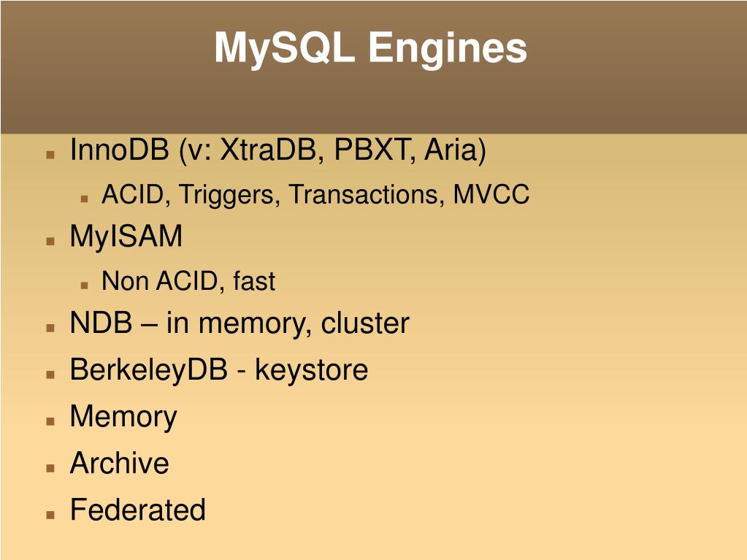Select the MyISAM bullet text
This screenshot has height=560, width=747.
click(126, 237)
